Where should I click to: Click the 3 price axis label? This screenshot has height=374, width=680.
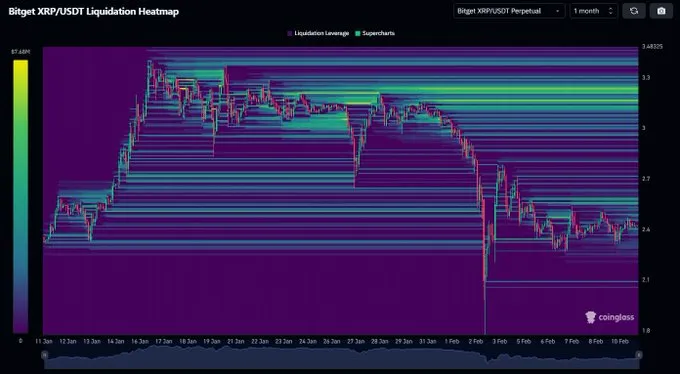coord(644,128)
